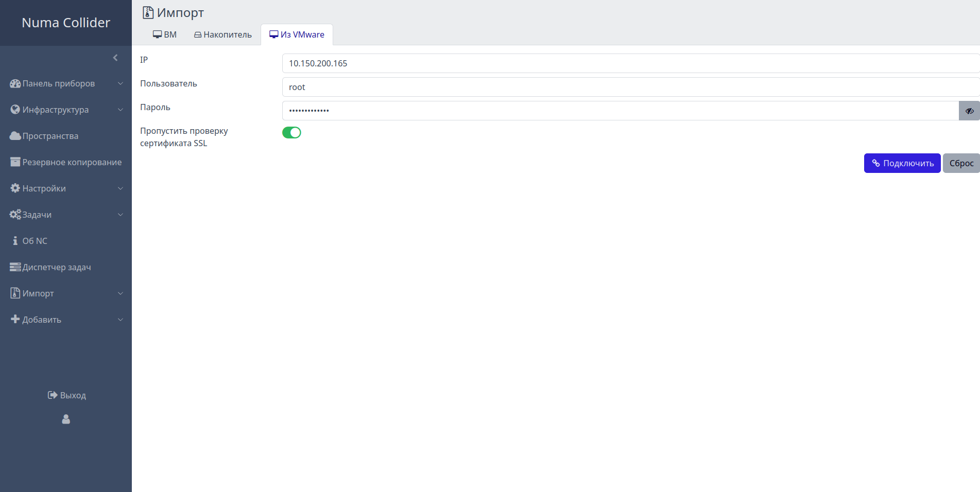
Task: Open Инфраструктура menu label
Action: click(56, 110)
